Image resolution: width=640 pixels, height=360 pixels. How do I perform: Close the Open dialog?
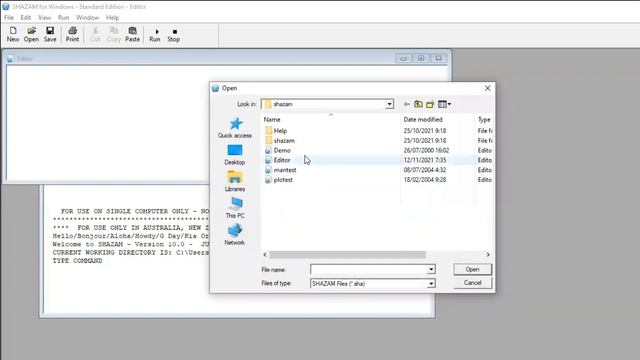[487, 88]
